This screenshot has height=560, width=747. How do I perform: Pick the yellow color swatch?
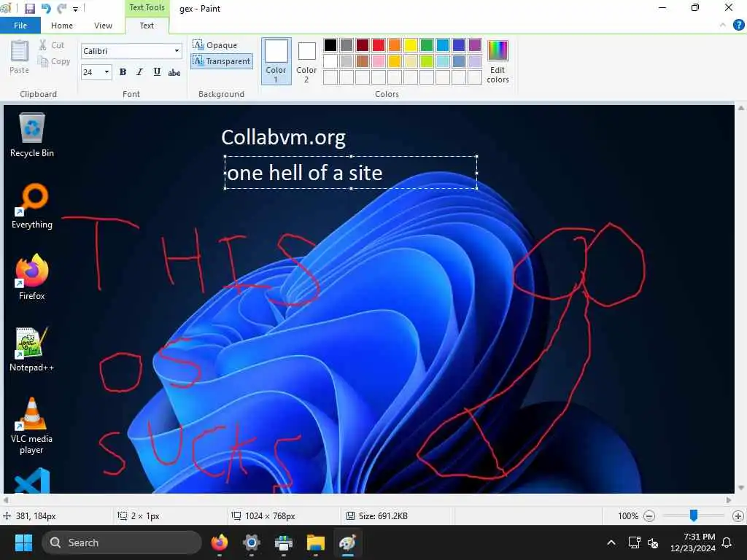point(411,45)
